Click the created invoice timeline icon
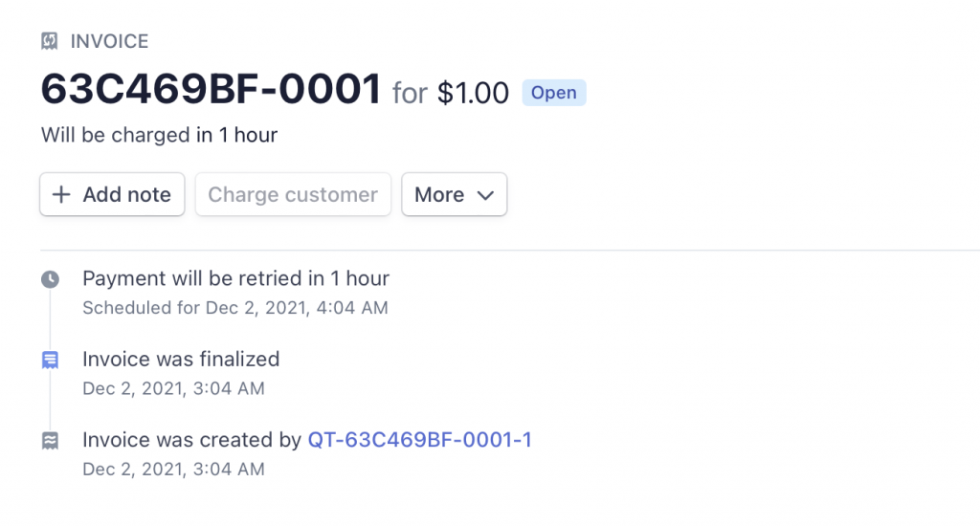 (50, 440)
